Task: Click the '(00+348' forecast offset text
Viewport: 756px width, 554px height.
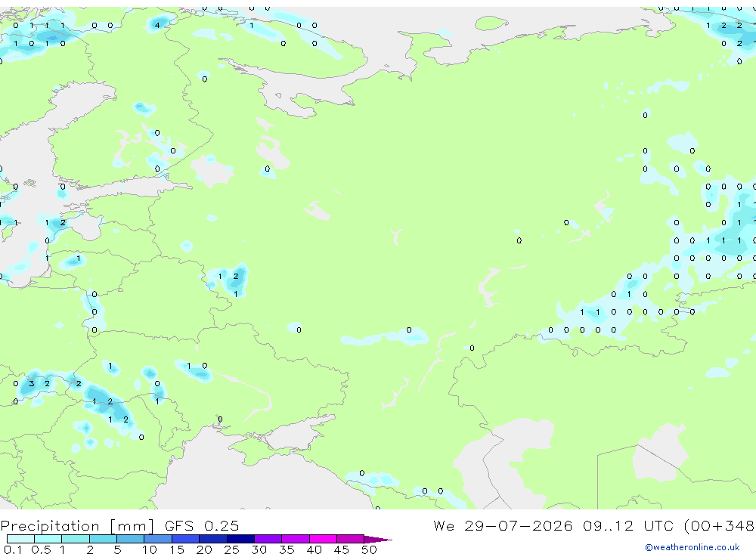Action: [x=720, y=526]
